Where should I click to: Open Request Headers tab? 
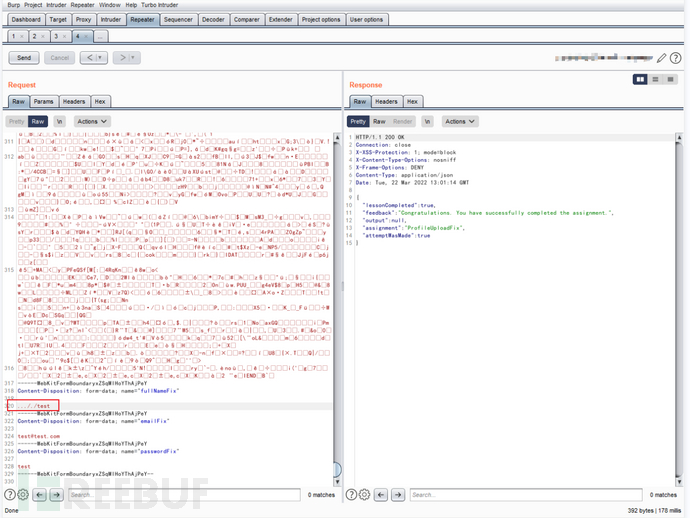tap(74, 101)
